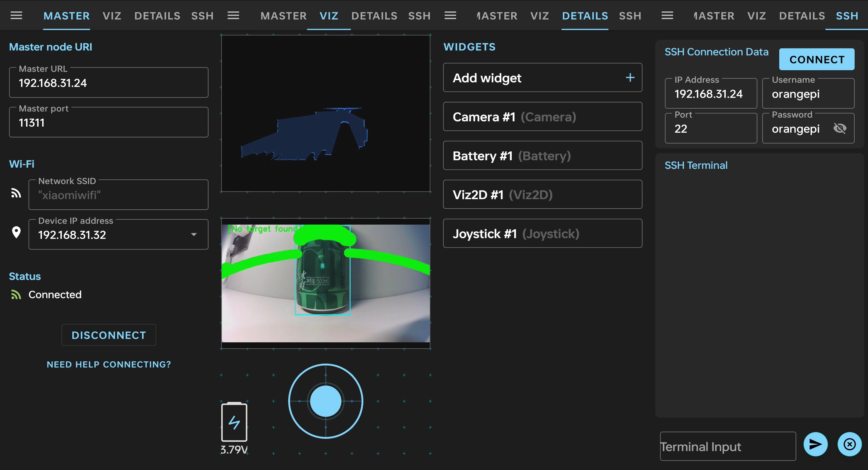Viewport: 868px width, 470px height.
Task: Click the abort circled-X button in SSH terminal
Action: tap(850, 444)
